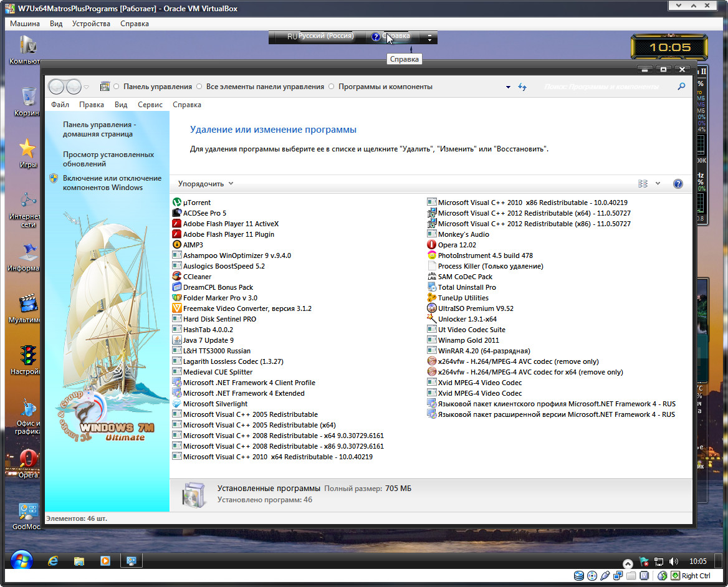728x587 pixels.
Task: Select Monkey's Audio entry
Action: [x=458, y=234]
